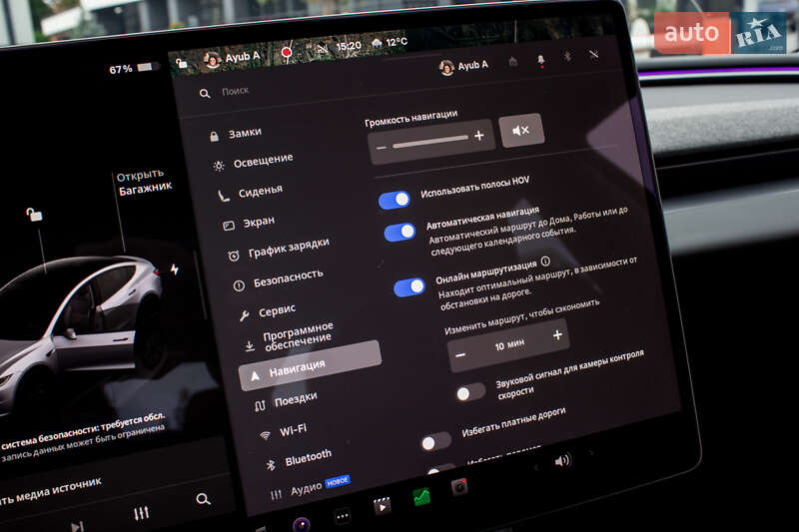The width and height of the screenshot is (799, 532).
Task: Tap the charging lightning bolt icon by car
Action: pyautogui.click(x=175, y=269)
